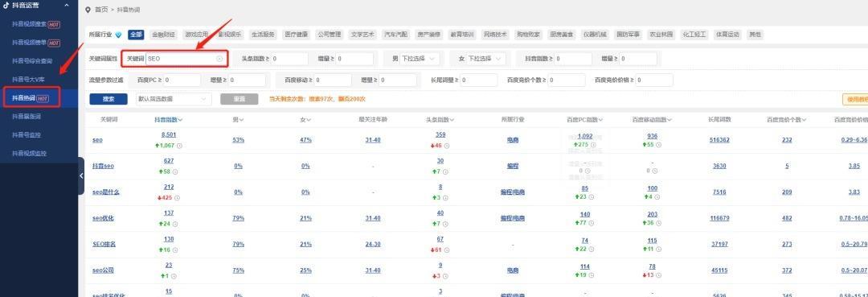868x297 pixels.
Task: Select the 全部 industry filter
Action: pyautogui.click(x=136, y=35)
